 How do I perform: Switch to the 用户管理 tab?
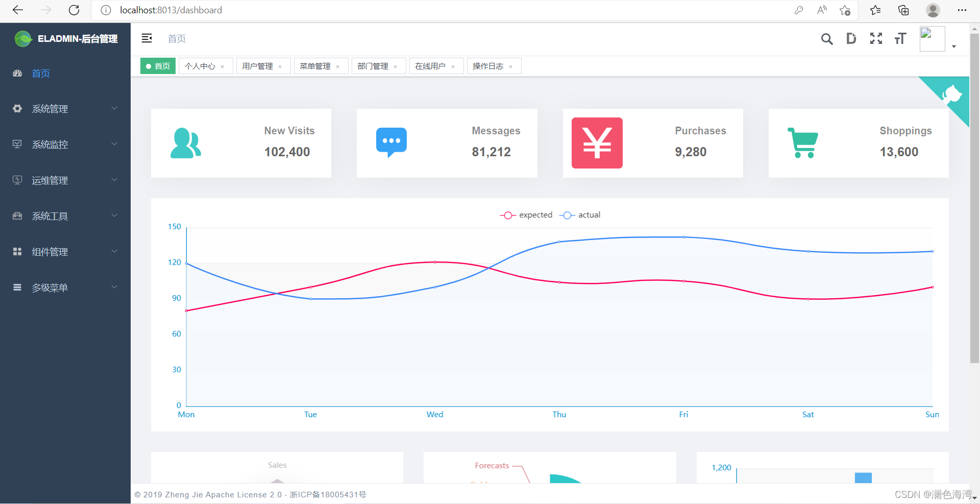tap(258, 66)
